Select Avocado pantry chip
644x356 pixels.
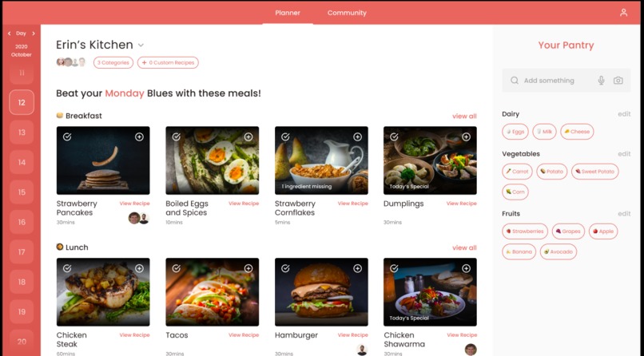(559, 251)
